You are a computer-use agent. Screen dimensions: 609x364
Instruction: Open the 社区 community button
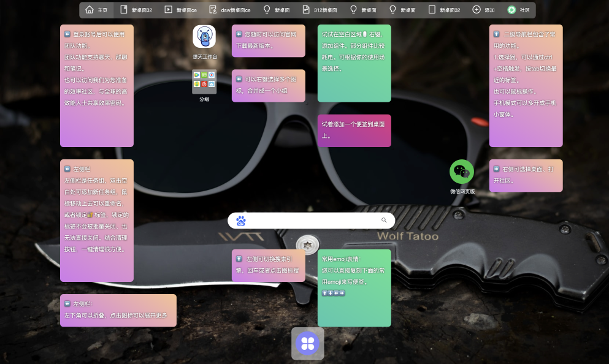point(519,10)
